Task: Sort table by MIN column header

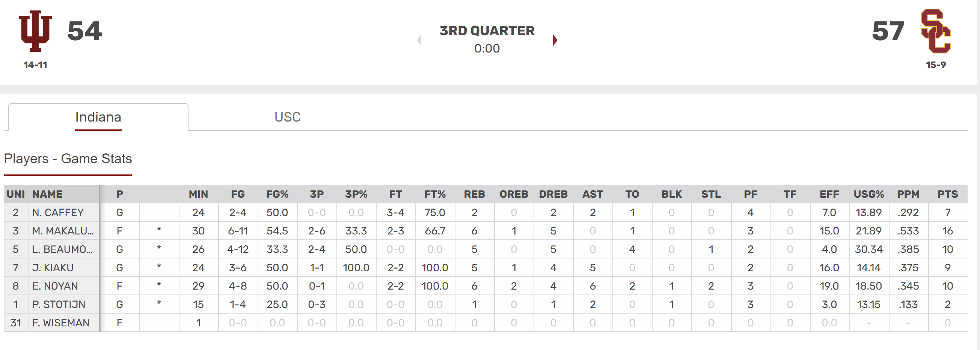Action: coord(198,194)
